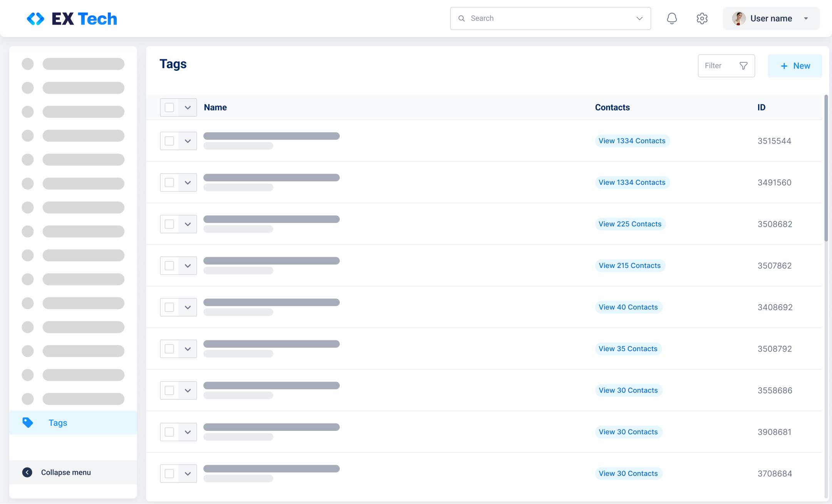Open View 215 Contacts link
This screenshot has height=504, width=832.
630,266
